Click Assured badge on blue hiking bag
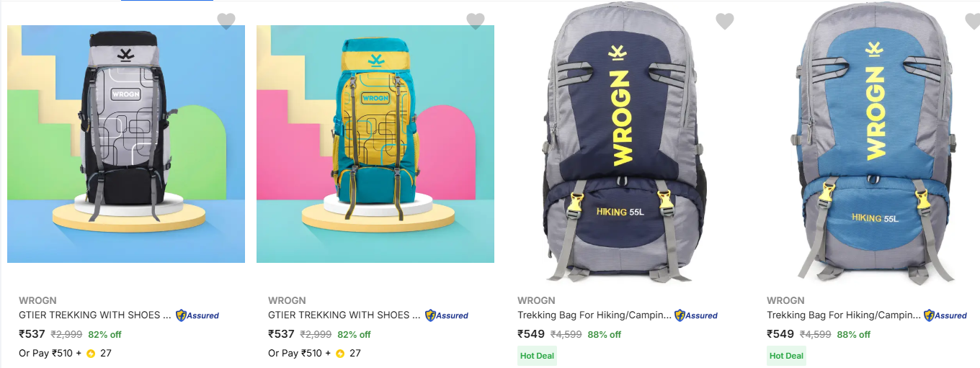Screen dimensions: 980x368 click(x=945, y=315)
